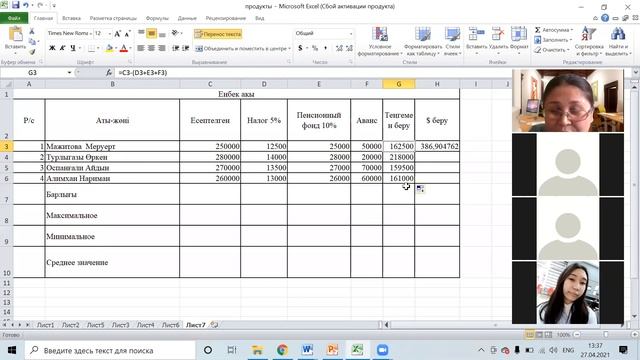Viewport: 640px width, 360px height.
Task: Toggle bottom vertical alignment
Action: click(x=162, y=33)
